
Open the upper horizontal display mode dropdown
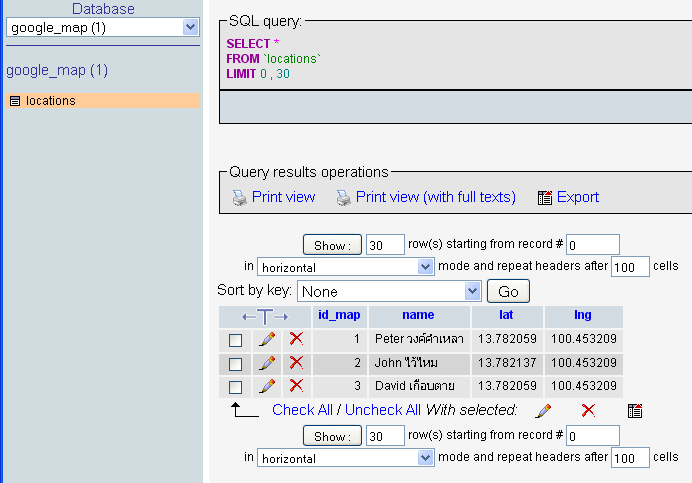point(345,267)
